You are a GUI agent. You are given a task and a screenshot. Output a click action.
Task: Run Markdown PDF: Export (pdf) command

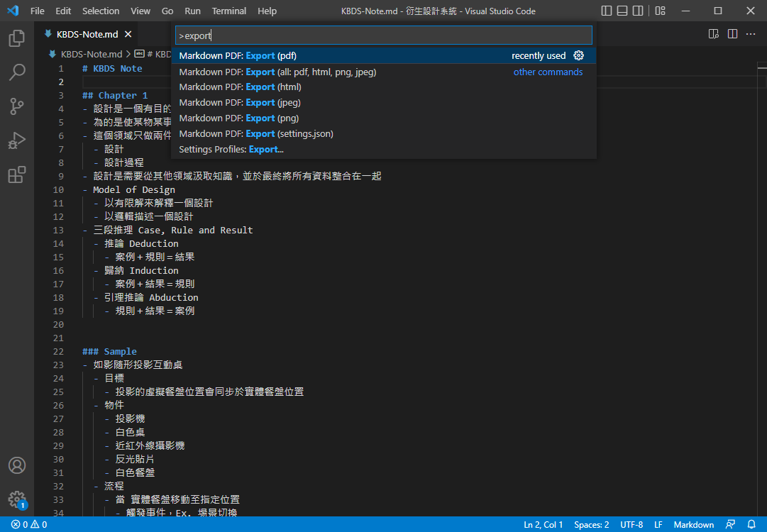[384, 56]
